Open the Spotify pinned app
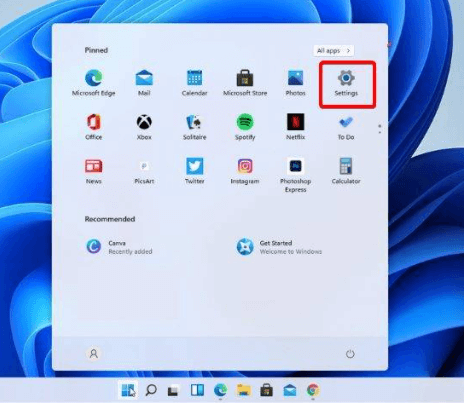This screenshot has height=403, width=464. click(x=245, y=127)
